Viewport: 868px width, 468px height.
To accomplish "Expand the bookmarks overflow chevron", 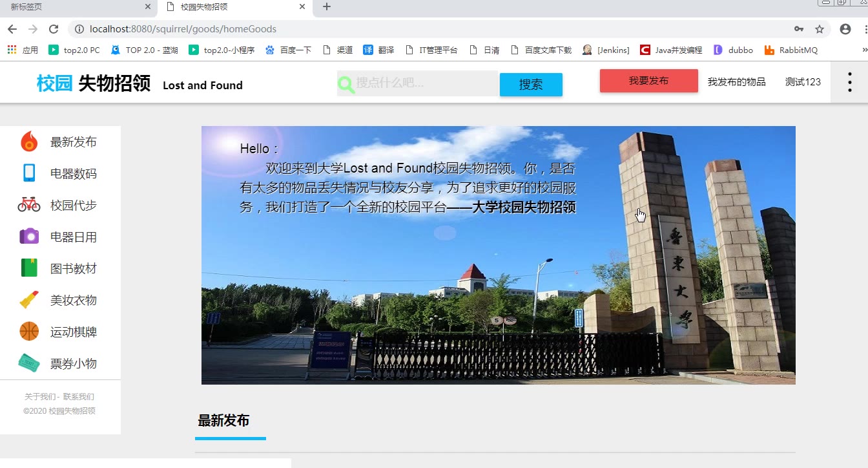I will pos(864,50).
